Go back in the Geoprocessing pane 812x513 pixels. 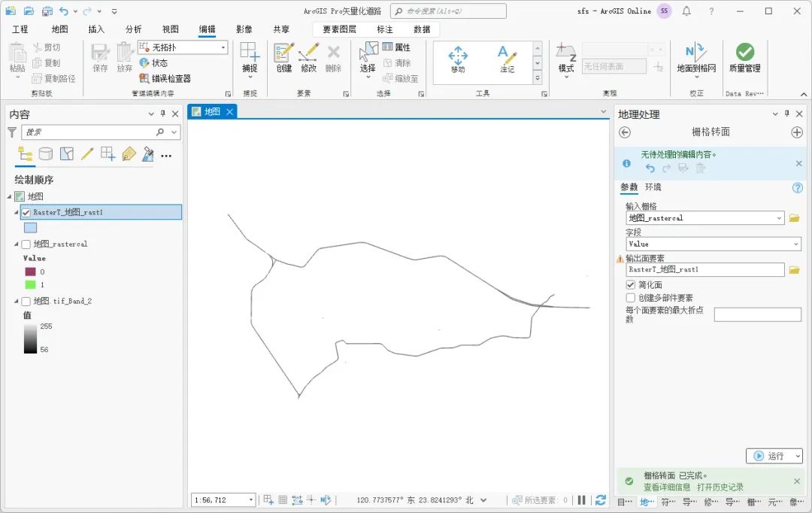point(625,132)
